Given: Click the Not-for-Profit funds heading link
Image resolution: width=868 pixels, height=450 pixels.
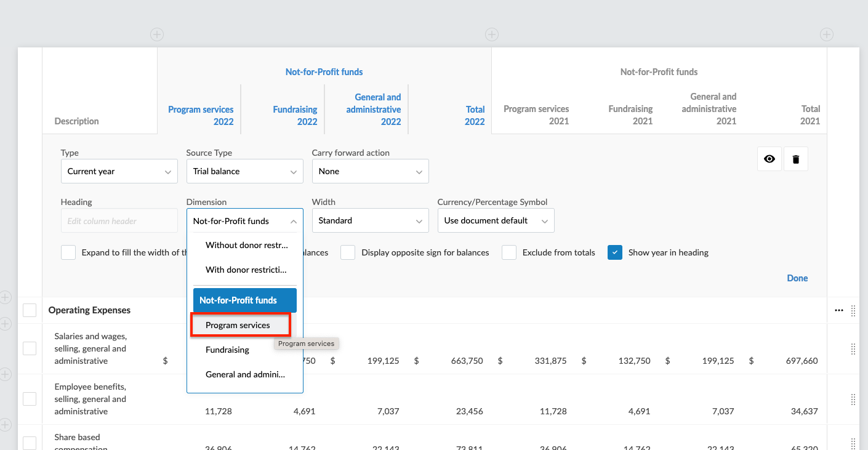Looking at the screenshot, I should (x=324, y=71).
